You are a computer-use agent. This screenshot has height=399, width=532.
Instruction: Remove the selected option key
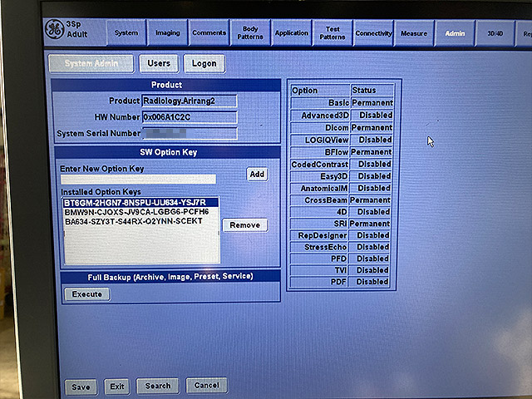(245, 225)
